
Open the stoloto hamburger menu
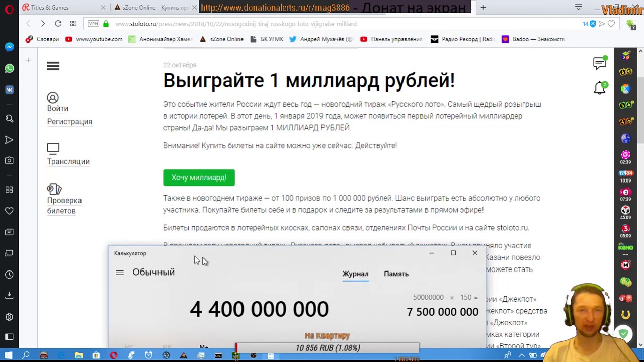tap(53, 66)
